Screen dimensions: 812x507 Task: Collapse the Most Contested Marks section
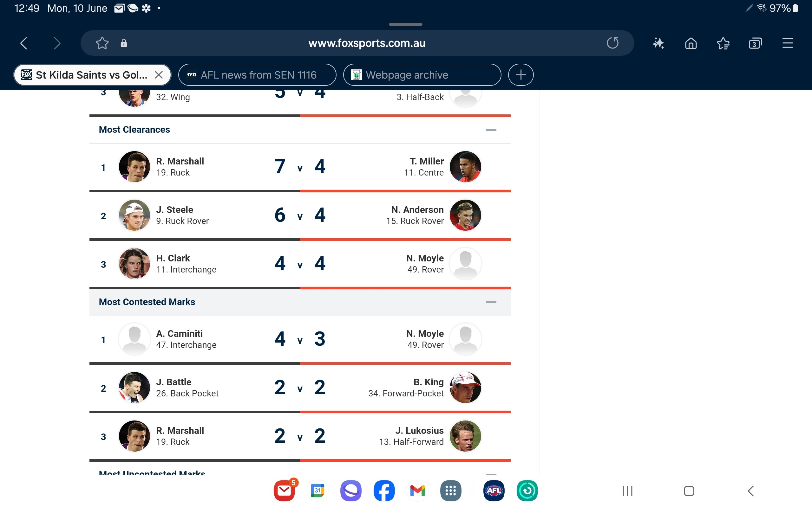(x=491, y=302)
